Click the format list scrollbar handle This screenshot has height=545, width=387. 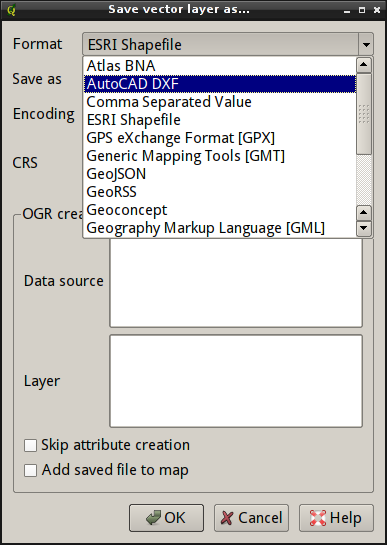(x=364, y=114)
